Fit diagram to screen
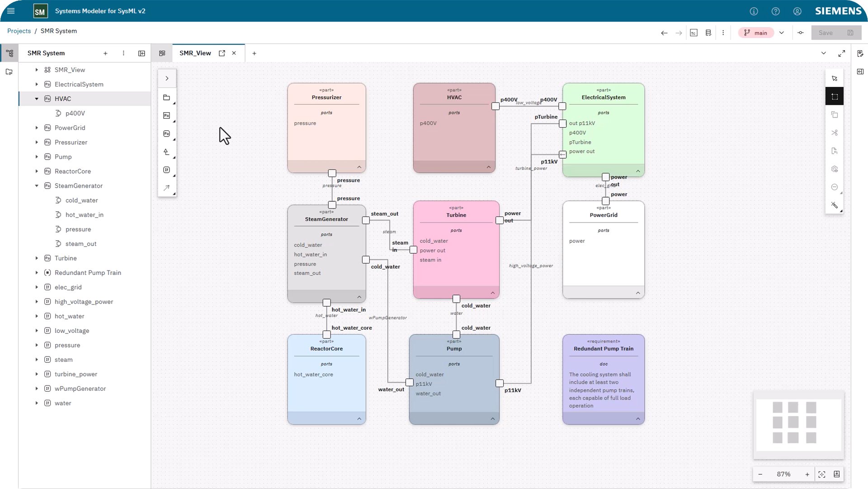Viewport: 868px width, 489px height. (822, 475)
